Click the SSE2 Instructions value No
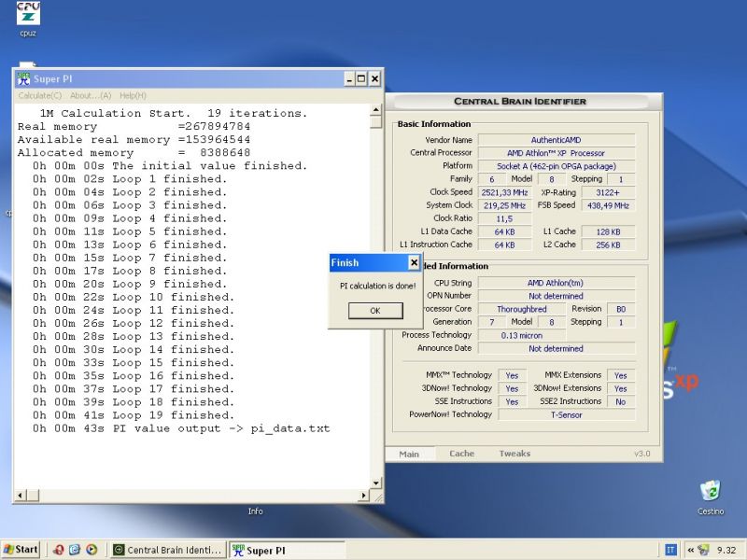 pos(621,402)
